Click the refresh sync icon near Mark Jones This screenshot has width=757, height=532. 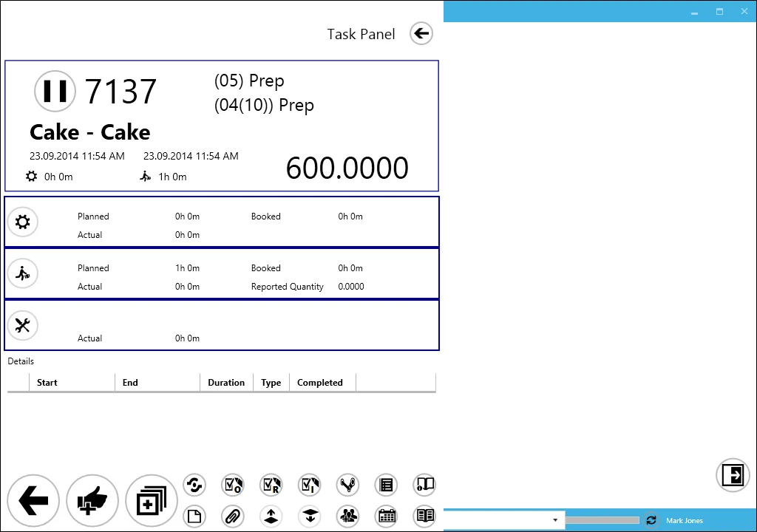(x=651, y=520)
